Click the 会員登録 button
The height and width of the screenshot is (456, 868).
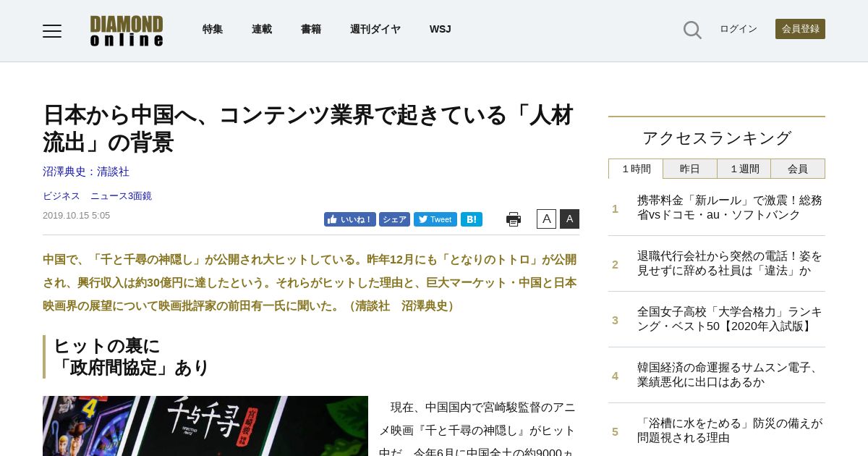(800, 29)
